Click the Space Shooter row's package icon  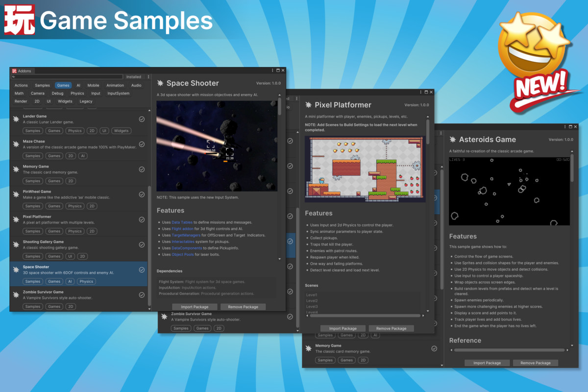16,269
